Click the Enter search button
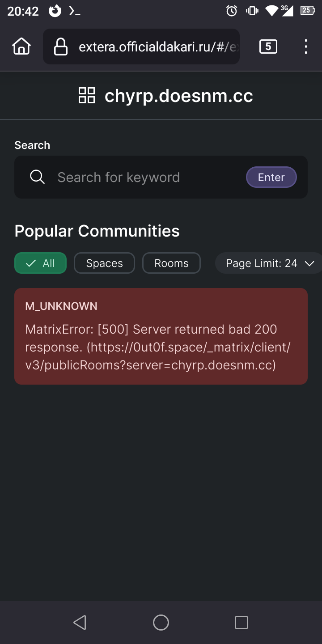Image resolution: width=322 pixels, height=644 pixels. [271, 177]
